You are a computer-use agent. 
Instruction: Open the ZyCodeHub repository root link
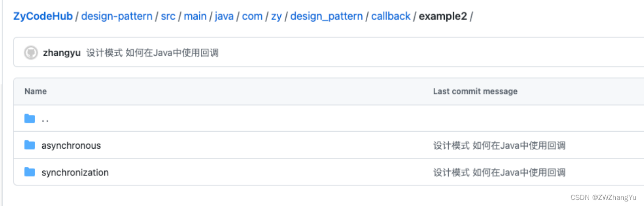pyautogui.click(x=43, y=17)
